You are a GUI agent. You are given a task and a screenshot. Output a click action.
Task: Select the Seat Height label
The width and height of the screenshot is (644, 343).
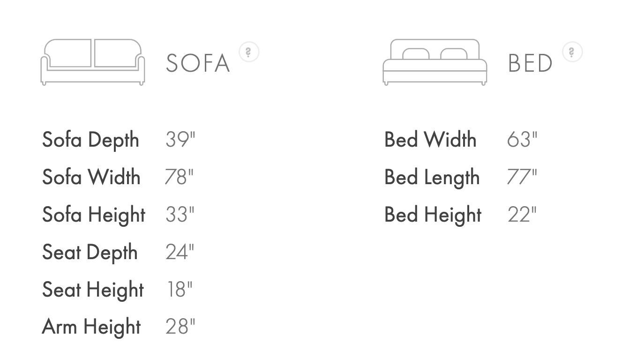pyautogui.click(x=93, y=290)
